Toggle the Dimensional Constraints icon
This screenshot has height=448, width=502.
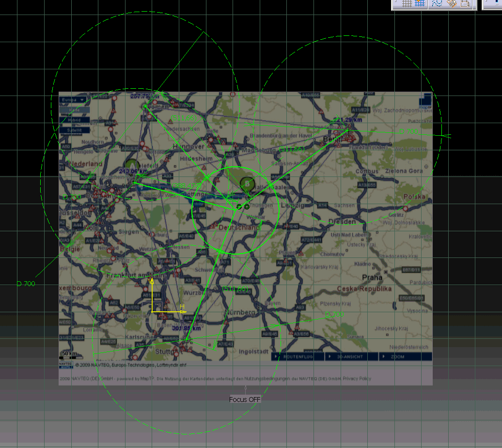pyautogui.click(x=465, y=3)
